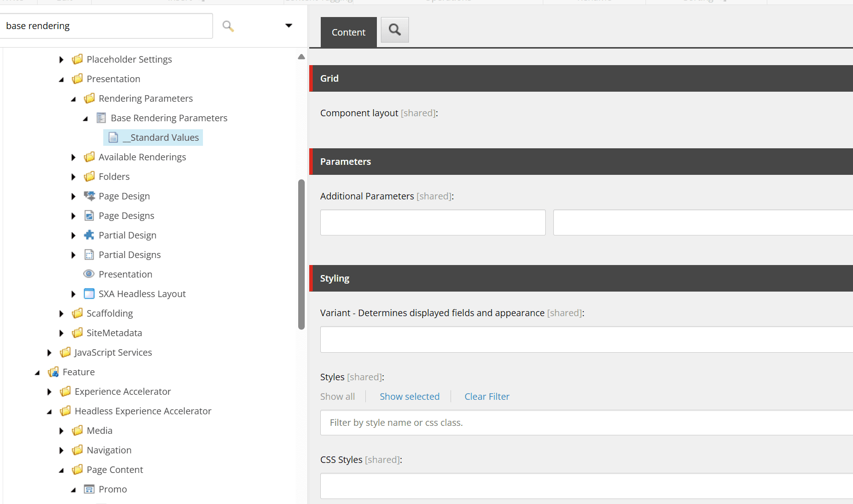853x504 pixels.
Task: Expand Available Renderings node
Action: pyautogui.click(x=73, y=157)
